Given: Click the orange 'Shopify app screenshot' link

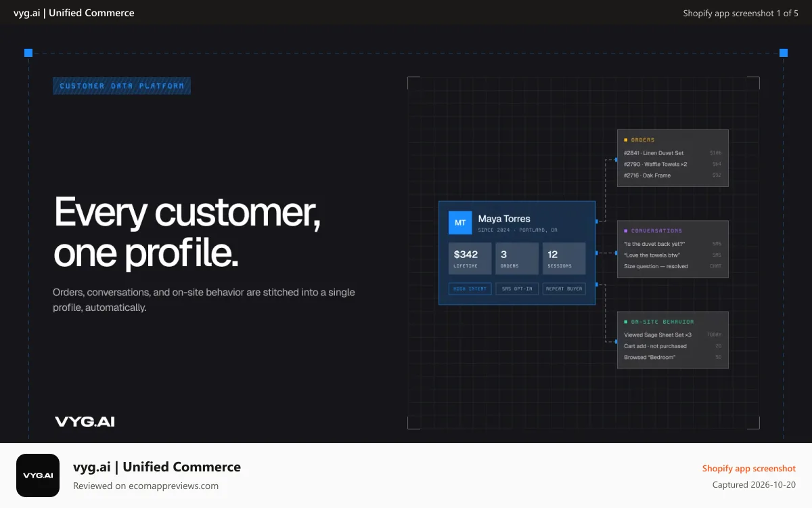Looking at the screenshot, I should click(749, 468).
